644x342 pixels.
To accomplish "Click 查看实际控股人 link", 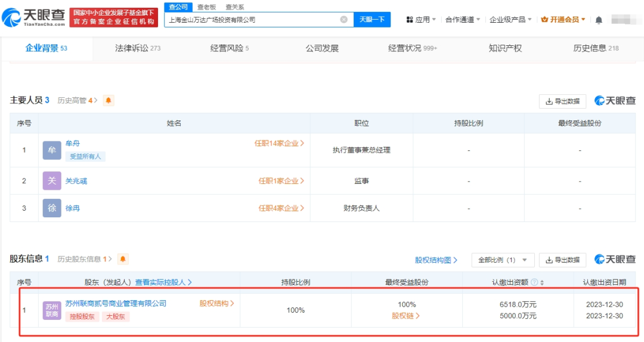I will (x=163, y=282).
